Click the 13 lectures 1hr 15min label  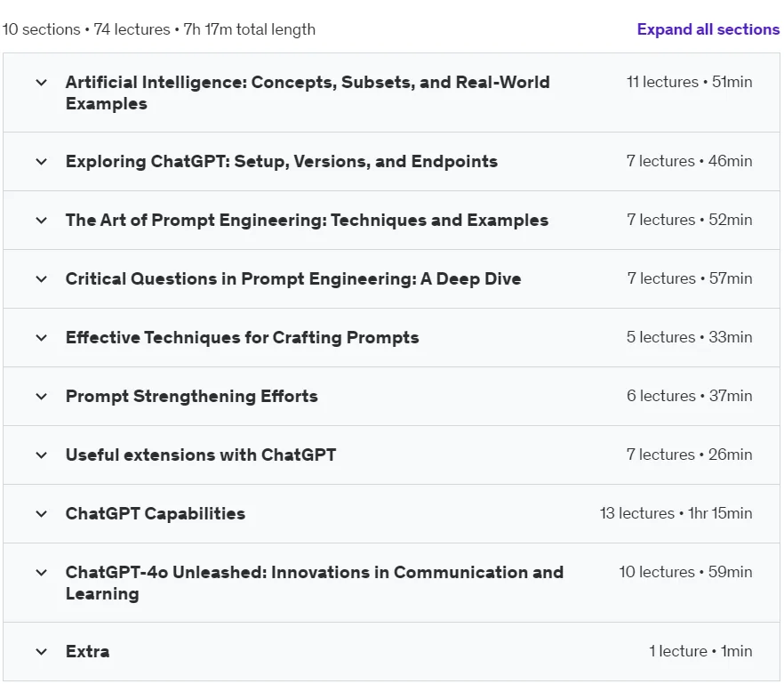676,513
